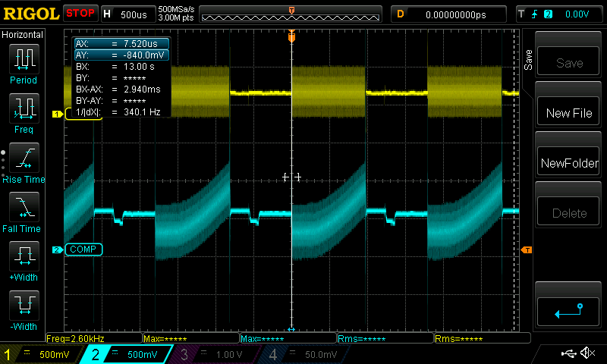Viewport: 607px width, 364px height.
Task: Select the Fall Time measurement icon
Action: point(24,207)
